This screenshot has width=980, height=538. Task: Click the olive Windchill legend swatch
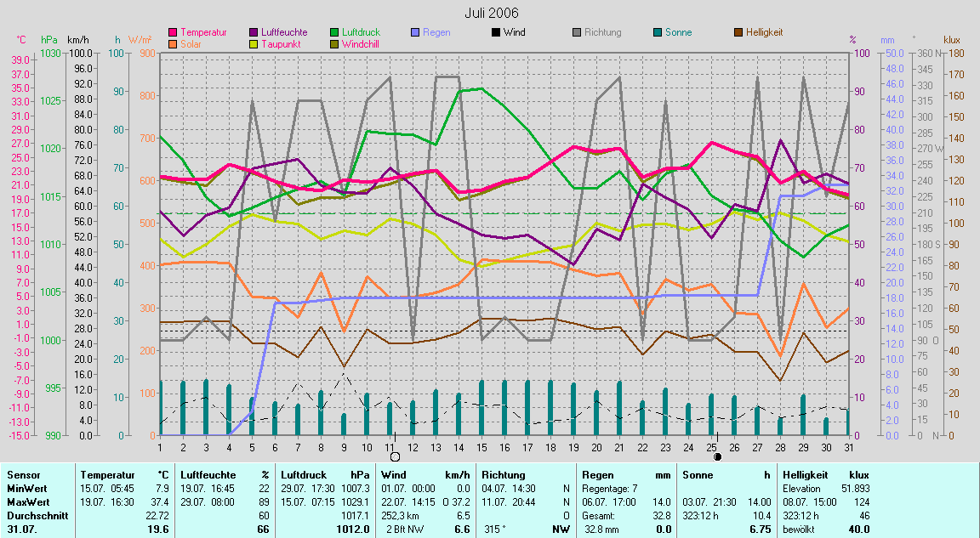(x=333, y=43)
